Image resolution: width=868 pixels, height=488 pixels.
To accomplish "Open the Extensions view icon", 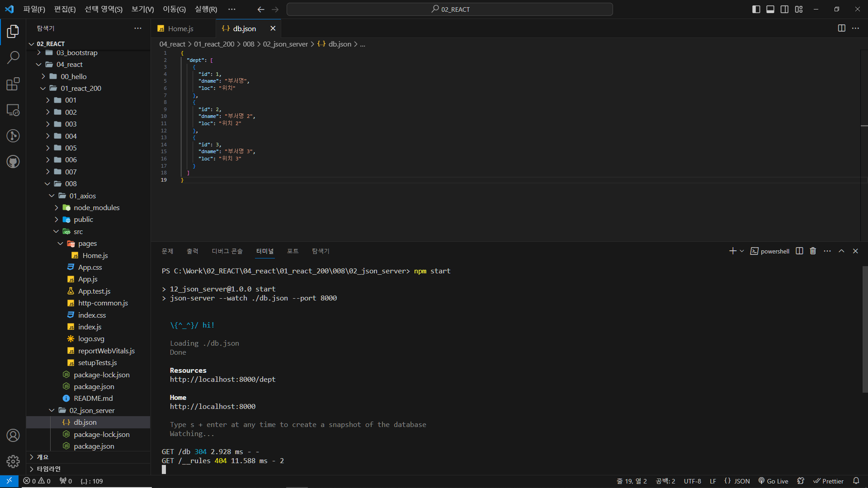I will click(x=13, y=84).
